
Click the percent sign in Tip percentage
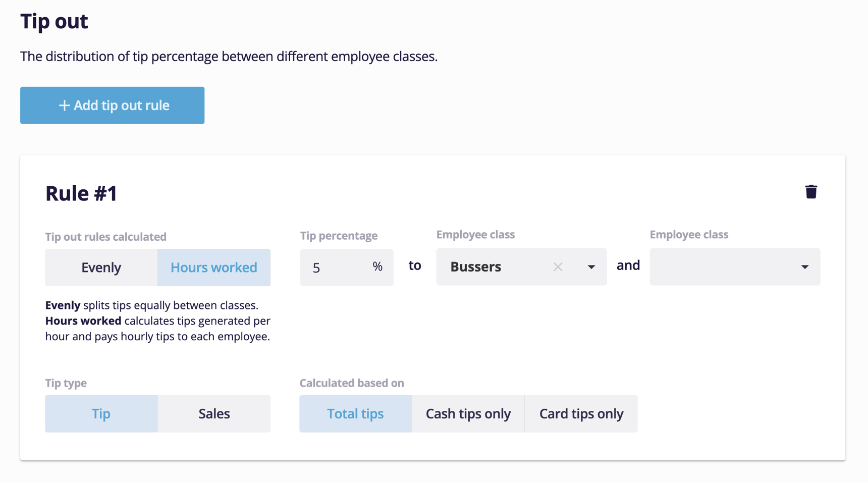point(377,267)
